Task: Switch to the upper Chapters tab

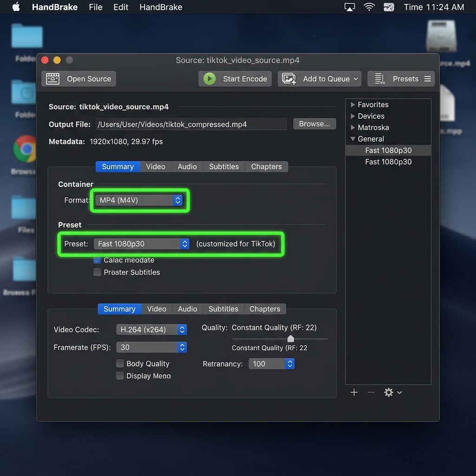Action: [266, 167]
